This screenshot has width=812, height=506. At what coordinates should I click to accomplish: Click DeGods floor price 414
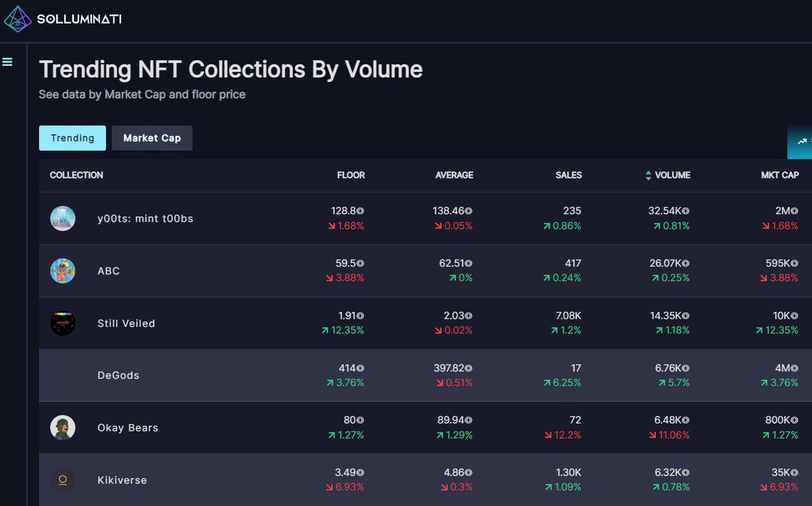[352, 368]
